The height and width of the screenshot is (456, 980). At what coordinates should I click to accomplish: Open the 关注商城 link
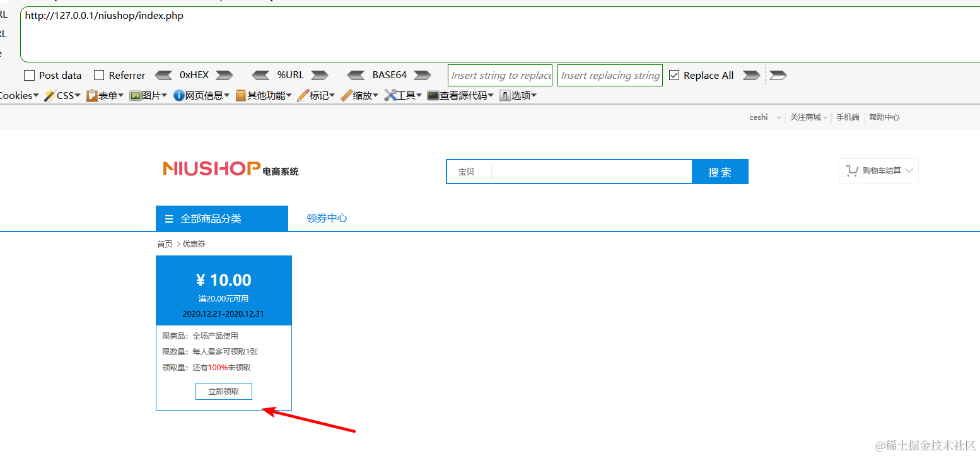click(x=805, y=117)
